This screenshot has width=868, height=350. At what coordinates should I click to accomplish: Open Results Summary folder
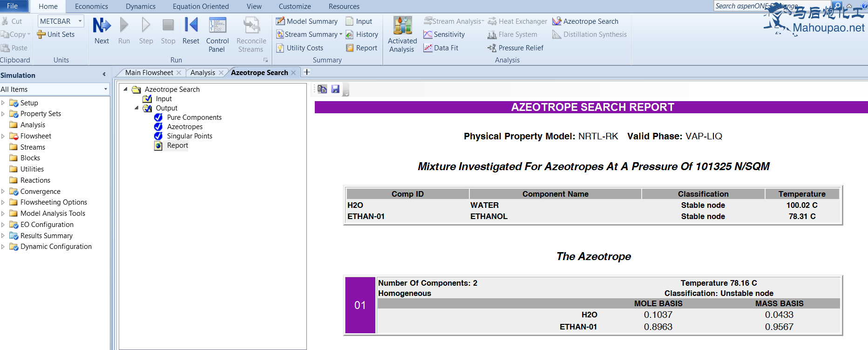(46, 236)
